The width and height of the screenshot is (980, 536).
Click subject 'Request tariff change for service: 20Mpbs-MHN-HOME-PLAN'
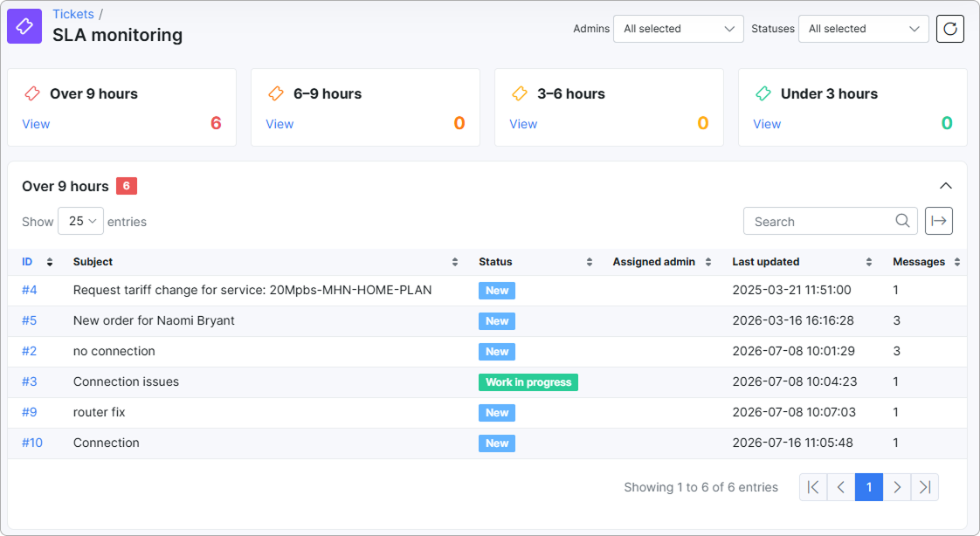(252, 290)
